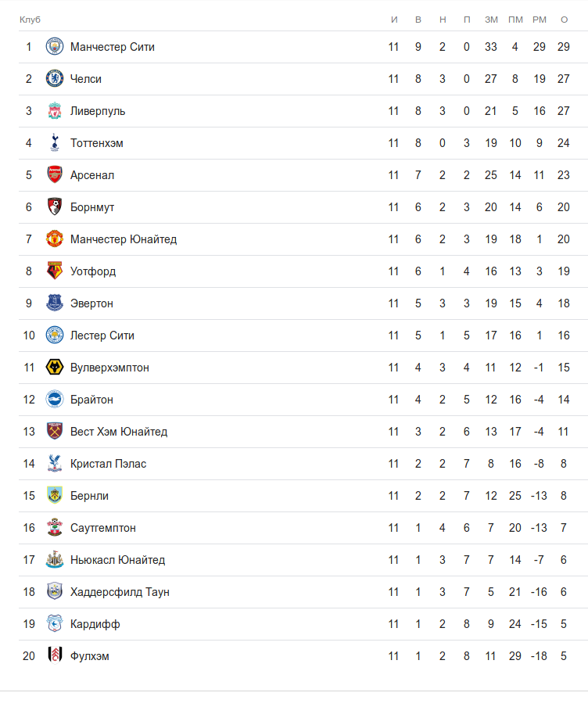Screen dimensions: 588x707
Task: Click the О points column header
Action: coord(564,19)
